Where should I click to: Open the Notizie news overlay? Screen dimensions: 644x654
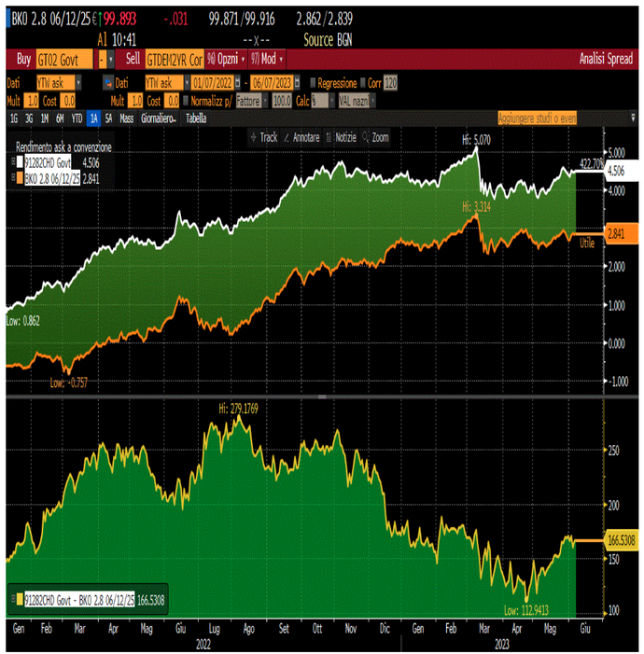(x=343, y=137)
